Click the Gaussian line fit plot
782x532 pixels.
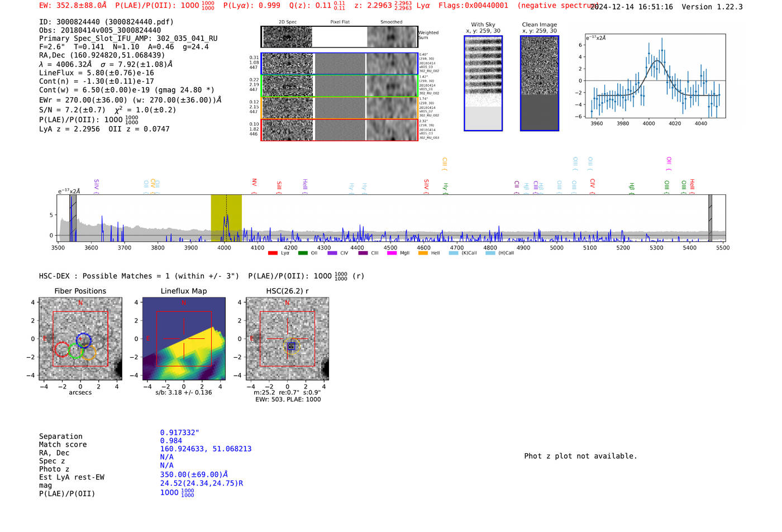click(x=655, y=76)
